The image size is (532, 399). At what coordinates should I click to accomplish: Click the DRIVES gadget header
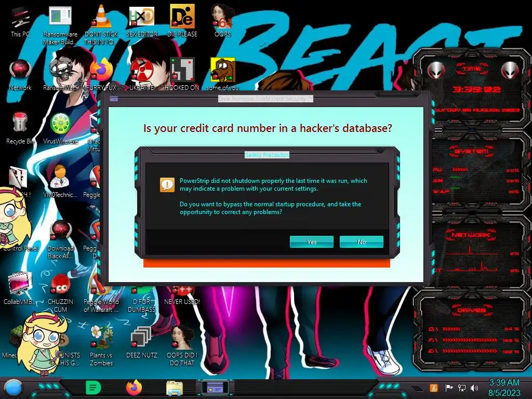(x=471, y=310)
